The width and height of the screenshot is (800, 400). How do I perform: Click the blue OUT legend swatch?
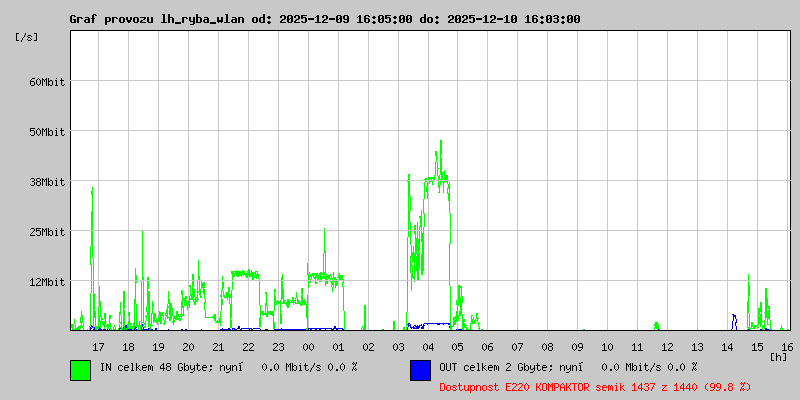420,370
